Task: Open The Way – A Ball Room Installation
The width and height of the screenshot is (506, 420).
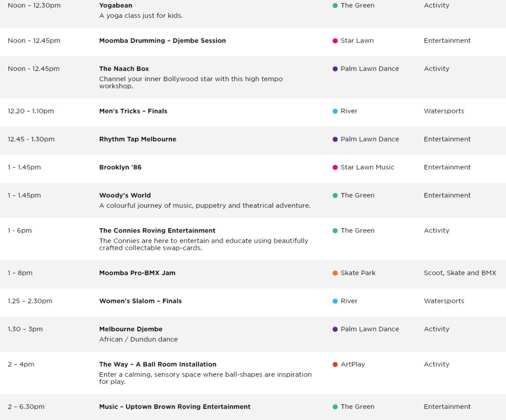Action: [x=157, y=364]
